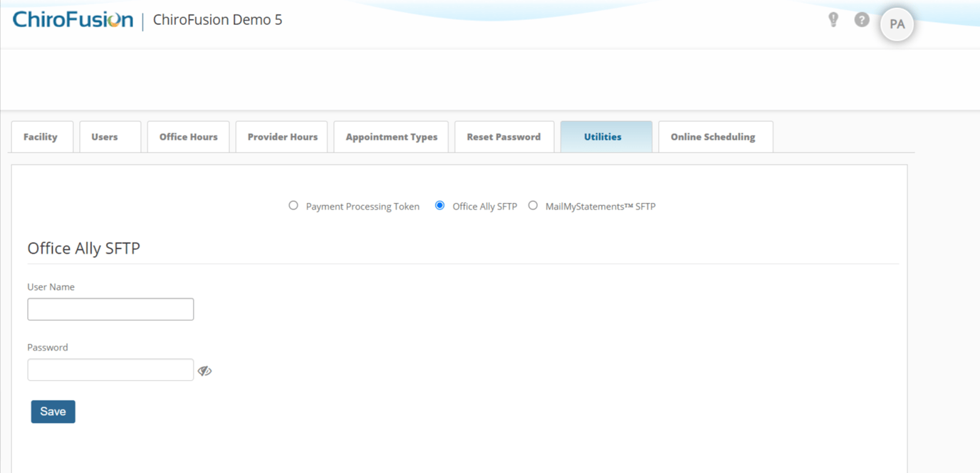Image resolution: width=980 pixels, height=473 pixels.
Task: Toggle password visibility eye icon
Action: point(204,370)
